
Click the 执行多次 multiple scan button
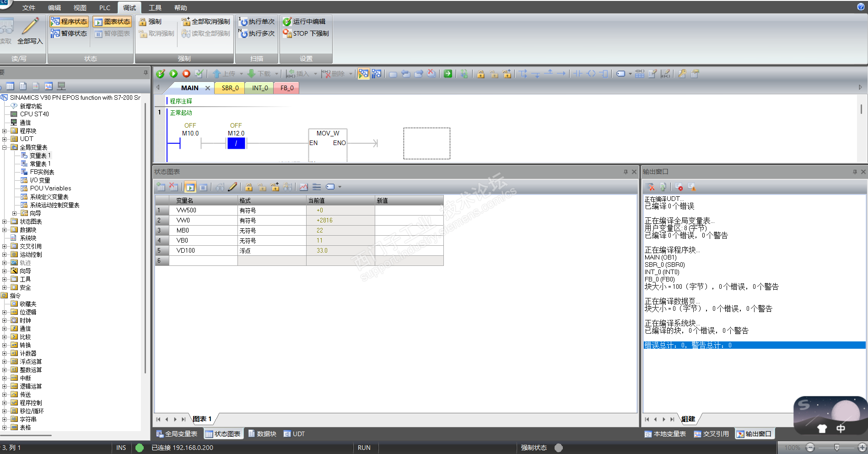click(257, 33)
